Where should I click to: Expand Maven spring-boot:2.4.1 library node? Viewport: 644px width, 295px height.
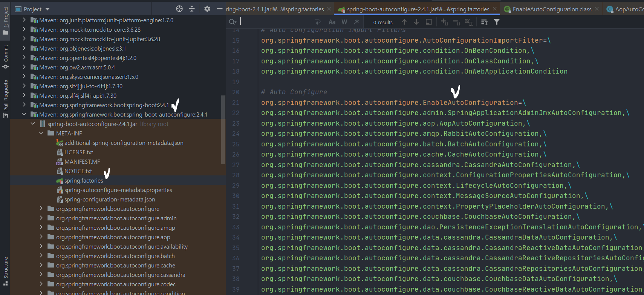(x=24, y=105)
